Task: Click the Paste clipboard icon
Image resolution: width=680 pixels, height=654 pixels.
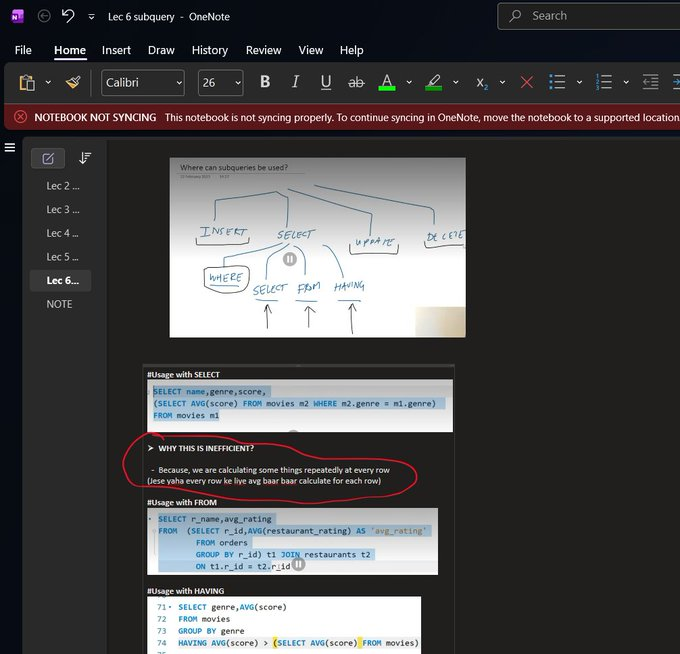Action: click(27, 82)
